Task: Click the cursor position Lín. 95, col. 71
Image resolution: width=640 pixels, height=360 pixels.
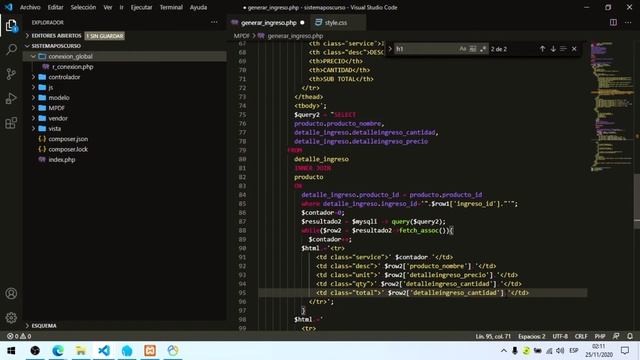Action: [493, 336]
